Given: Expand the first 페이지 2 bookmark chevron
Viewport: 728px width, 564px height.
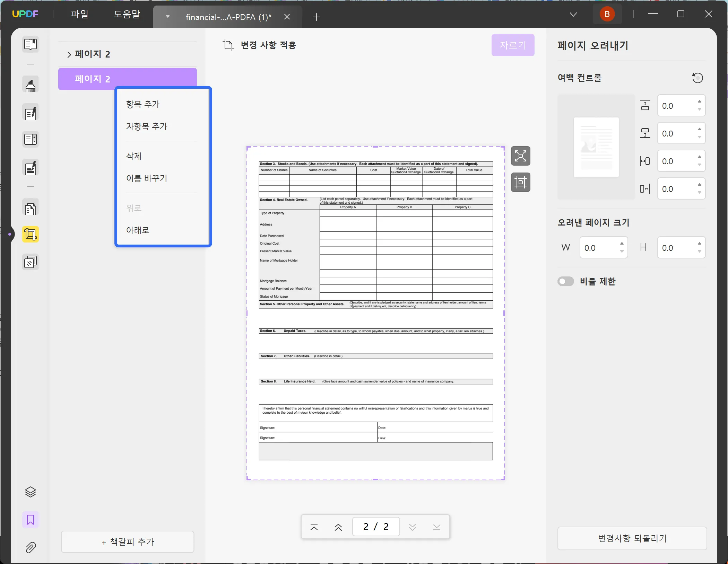Looking at the screenshot, I should [69, 54].
